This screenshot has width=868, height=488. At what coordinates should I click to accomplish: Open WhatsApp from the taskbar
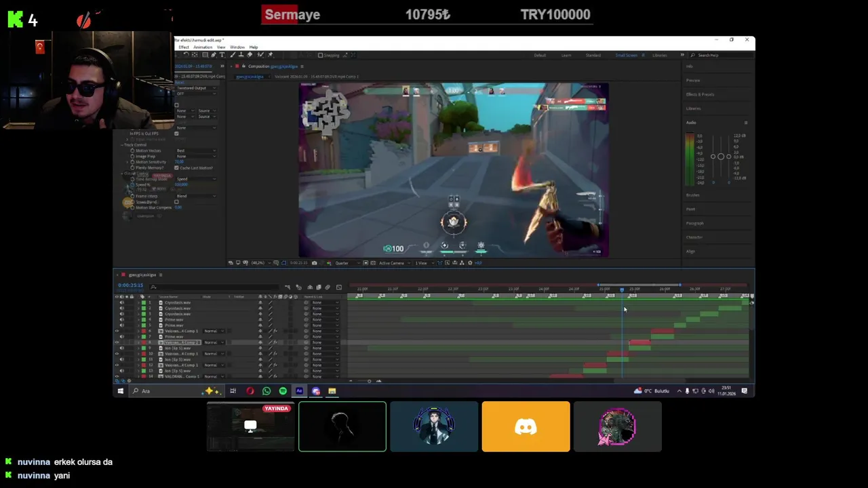click(267, 391)
